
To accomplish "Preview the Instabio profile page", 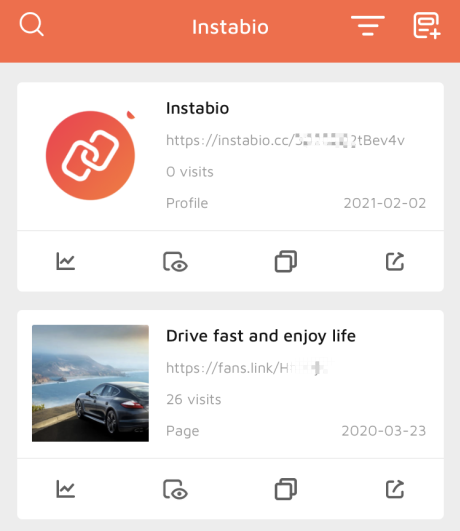I will (175, 261).
